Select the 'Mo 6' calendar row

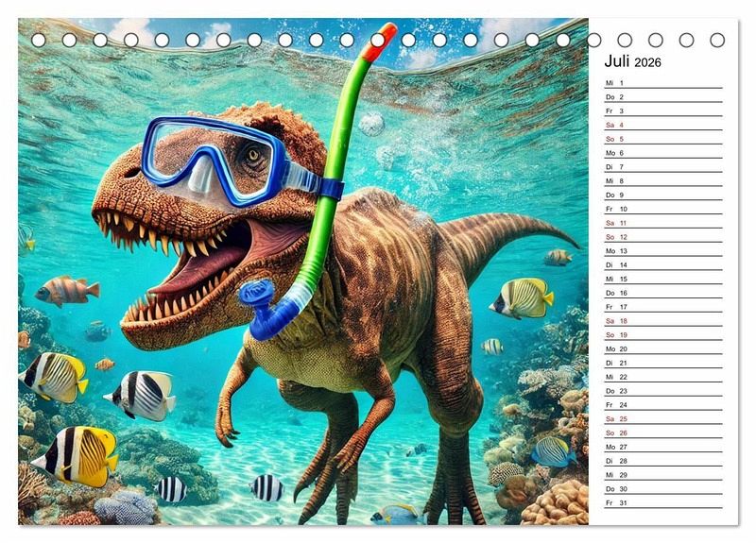point(663,153)
